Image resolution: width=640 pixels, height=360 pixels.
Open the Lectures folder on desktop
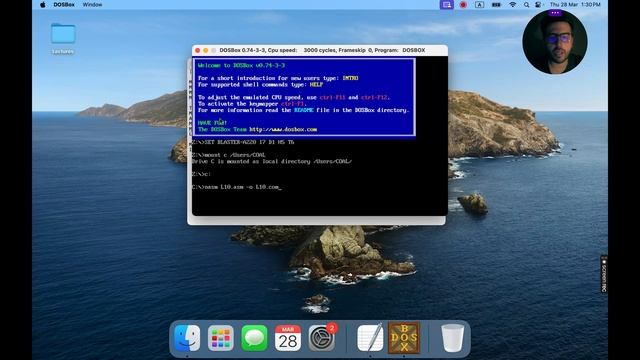click(x=63, y=39)
